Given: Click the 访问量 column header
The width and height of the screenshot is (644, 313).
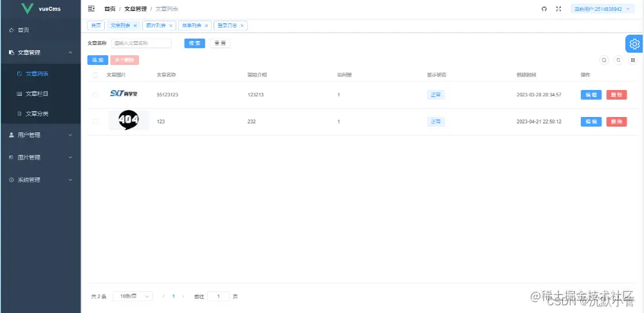Looking at the screenshot, I should pyautogui.click(x=344, y=75).
